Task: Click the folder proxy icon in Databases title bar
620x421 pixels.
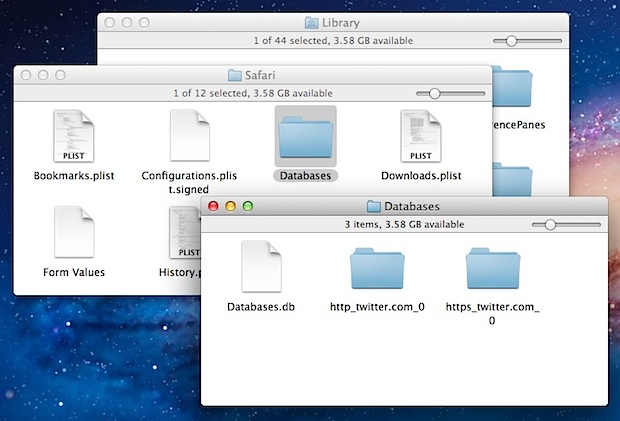Action: pyautogui.click(x=373, y=206)
